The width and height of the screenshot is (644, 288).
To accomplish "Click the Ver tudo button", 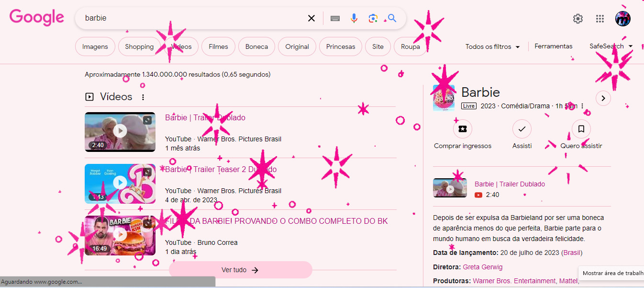I will pos(240,270).
